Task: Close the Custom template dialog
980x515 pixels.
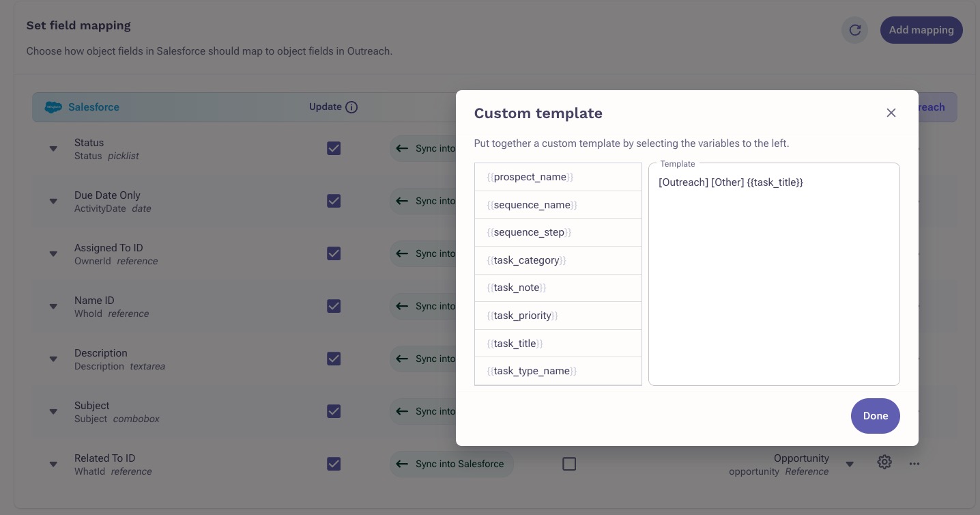Action: point(891,113)
